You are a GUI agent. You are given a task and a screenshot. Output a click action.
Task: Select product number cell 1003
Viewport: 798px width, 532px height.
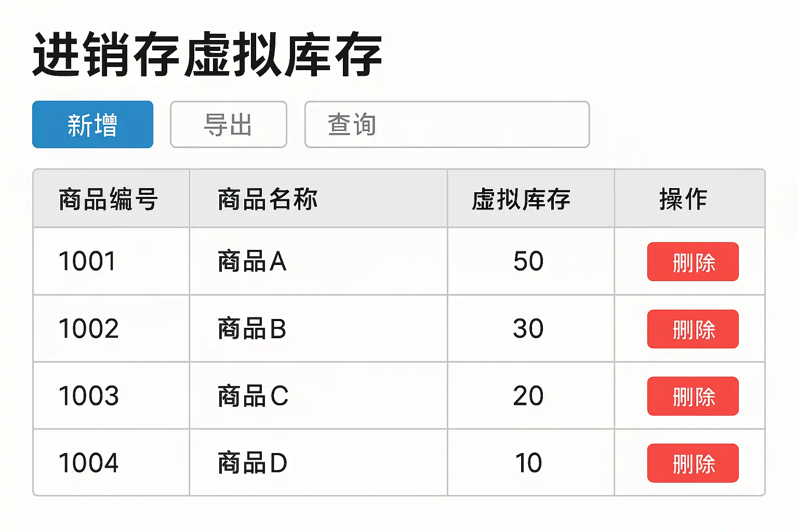click(89, 396)
